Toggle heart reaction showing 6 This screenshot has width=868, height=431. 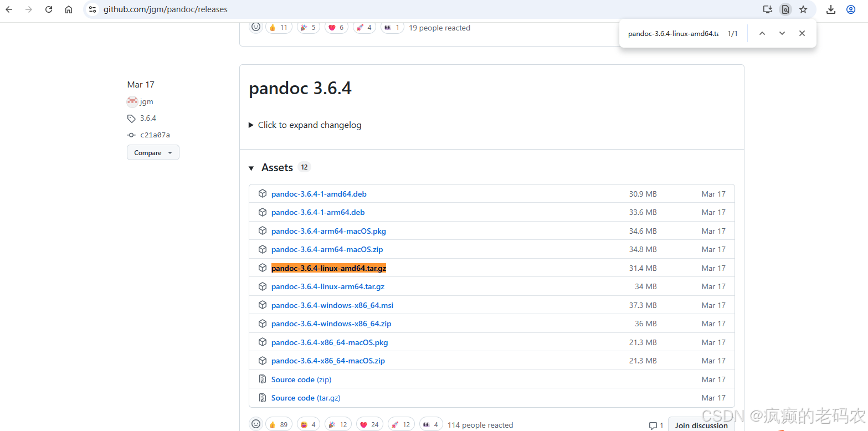click(336, 27)
